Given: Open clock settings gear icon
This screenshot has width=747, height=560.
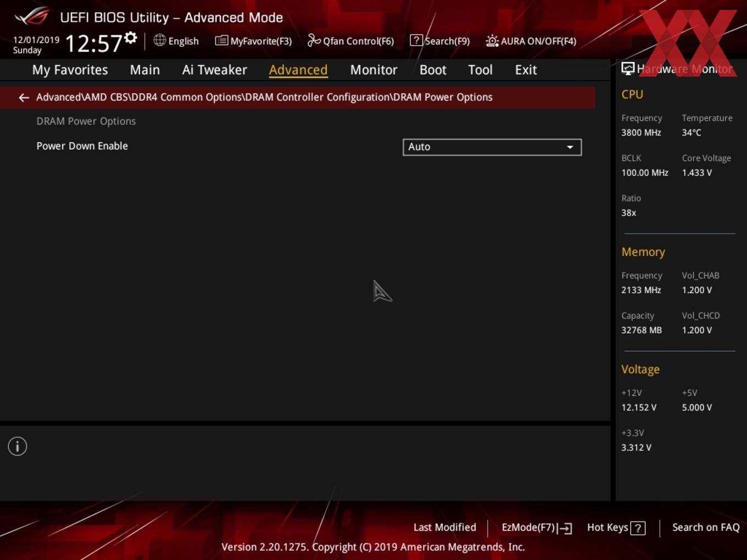Looking at the screenshot, I should click(131, 38).
